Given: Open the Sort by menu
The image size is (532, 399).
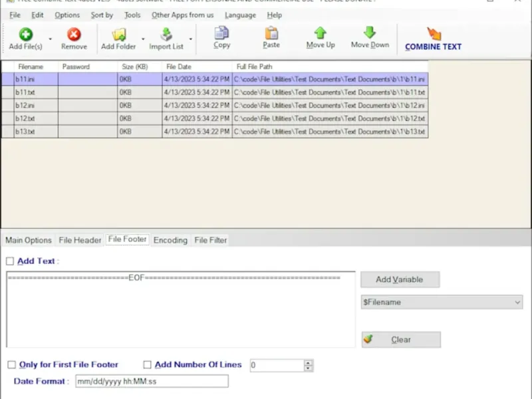Looking at the screenshot, I should (102, 15).
